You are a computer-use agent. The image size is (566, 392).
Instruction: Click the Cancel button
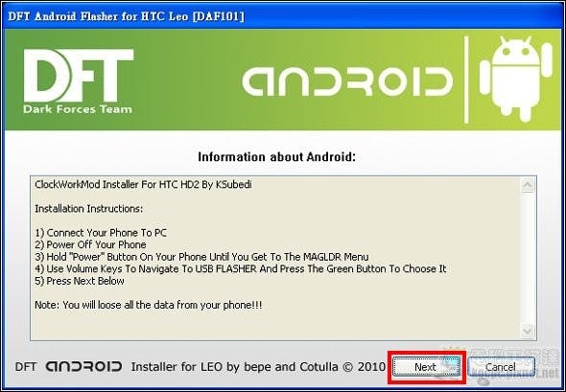(x=501, y=367)
